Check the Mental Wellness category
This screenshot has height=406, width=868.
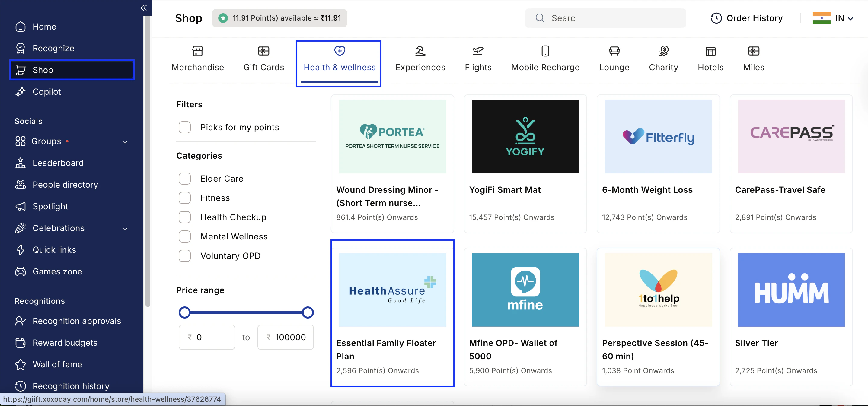tap(185, 237)
